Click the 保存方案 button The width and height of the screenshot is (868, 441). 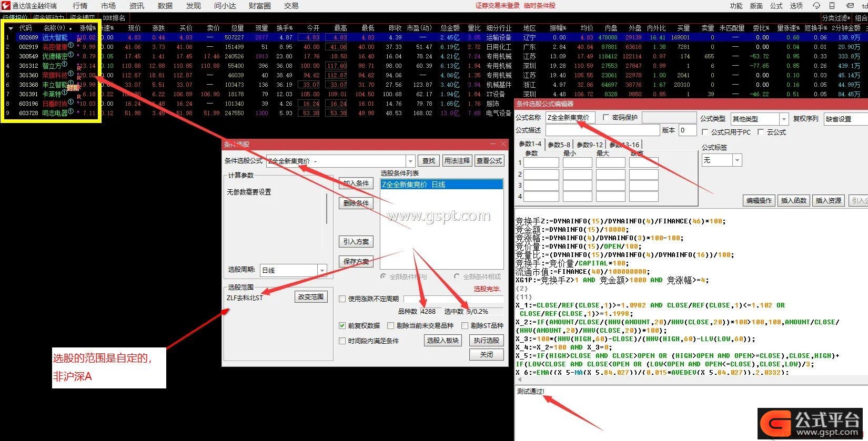(x=356, y=261)
